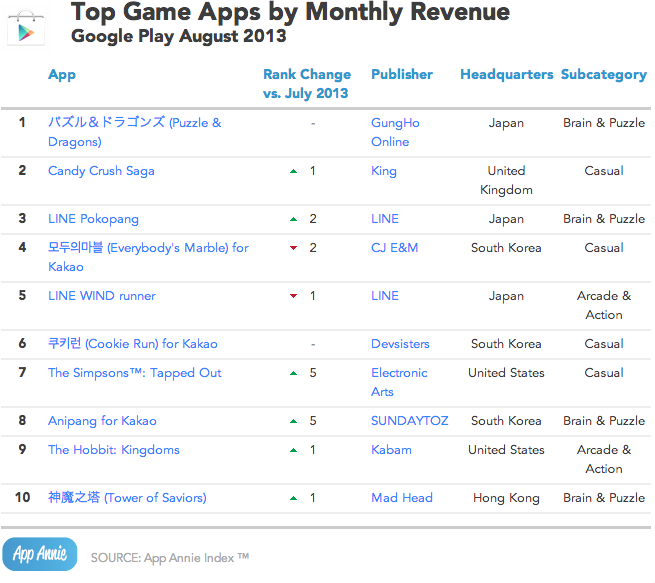Image resolution: width=655 pixels, height=583 pixels.
Task: Open Cookie Run for Kakao link
Action: click(132, 344)
